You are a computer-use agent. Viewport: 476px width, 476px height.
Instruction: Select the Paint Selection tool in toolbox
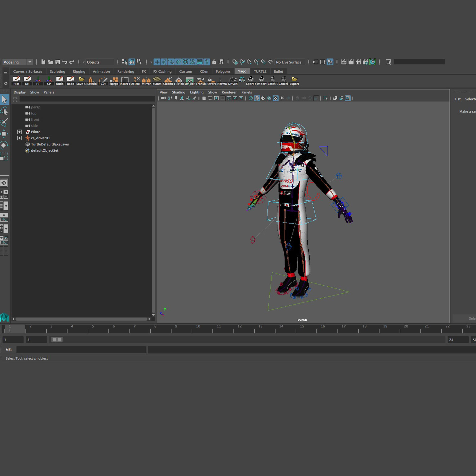[4, 122]
